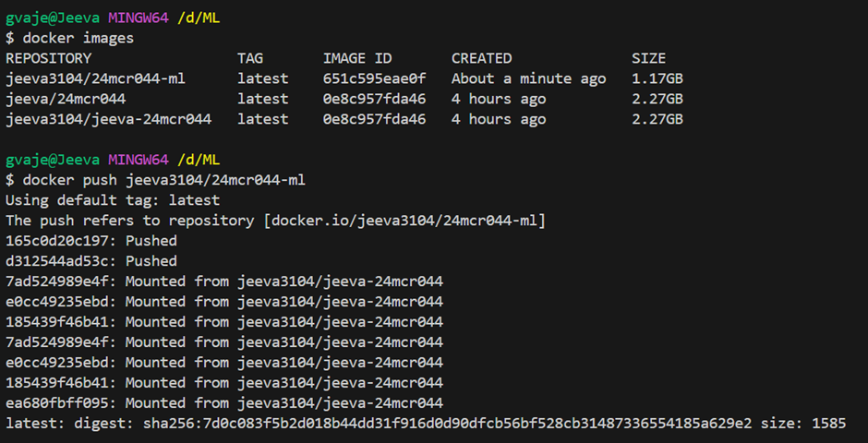Select image ID 651c595eae0f
Screen dimensions: 868x443
click(374, 78)
